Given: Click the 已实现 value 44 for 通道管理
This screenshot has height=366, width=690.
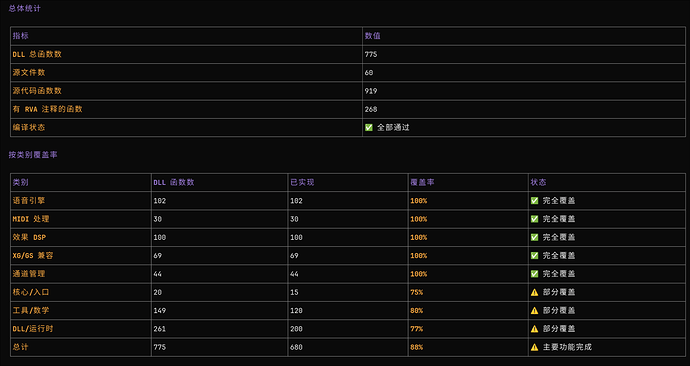Looking at the screenshot, I should tap(294, 274).
